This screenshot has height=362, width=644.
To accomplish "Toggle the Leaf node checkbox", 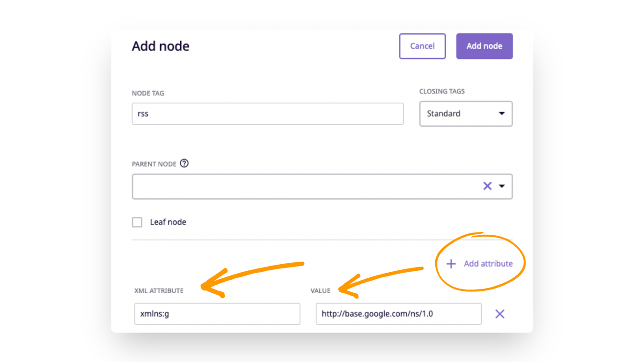I will click(x=137, y=222).
